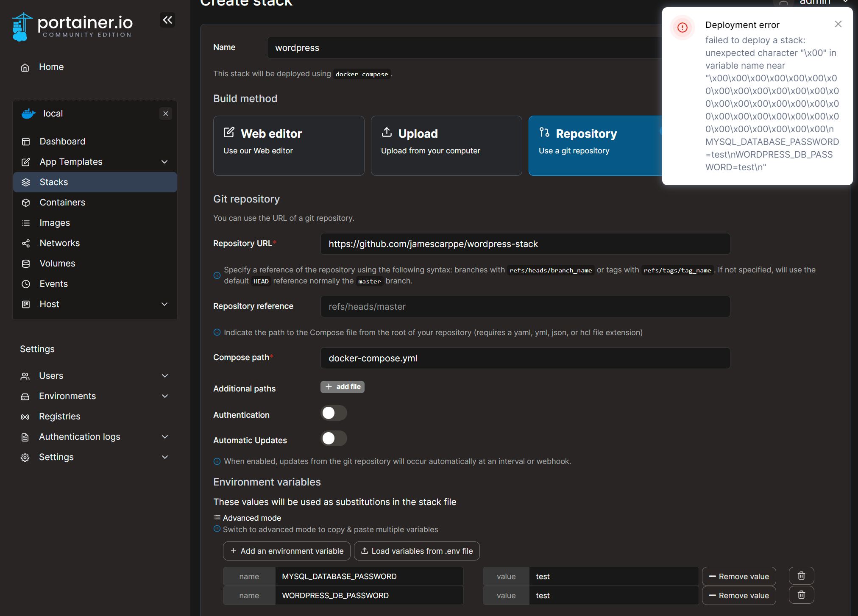Image resolution: width=858 pixels, height=616 pixels.
Task: Click the add file button
Action: click(343, 387)
